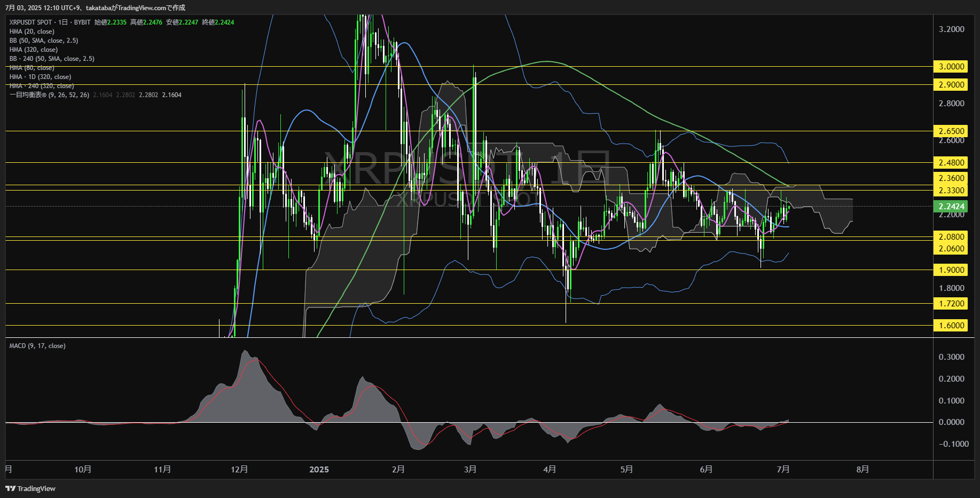
Task: Select the HMA (80, close) indicator legend
Action: click(x=32, y=68)
